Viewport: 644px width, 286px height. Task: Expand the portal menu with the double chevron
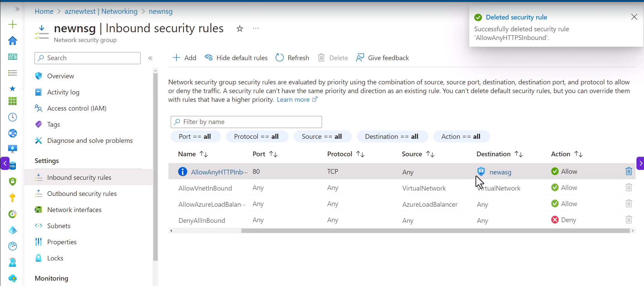(17, 9)
